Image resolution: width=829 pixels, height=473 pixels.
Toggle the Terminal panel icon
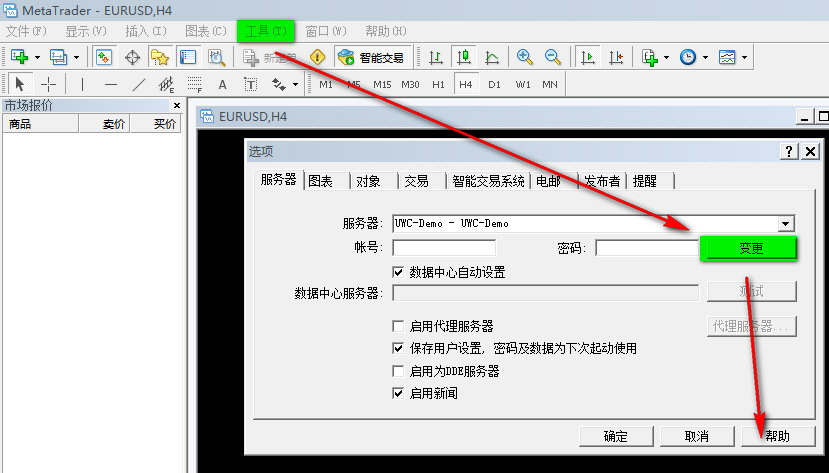coord(188,57)
